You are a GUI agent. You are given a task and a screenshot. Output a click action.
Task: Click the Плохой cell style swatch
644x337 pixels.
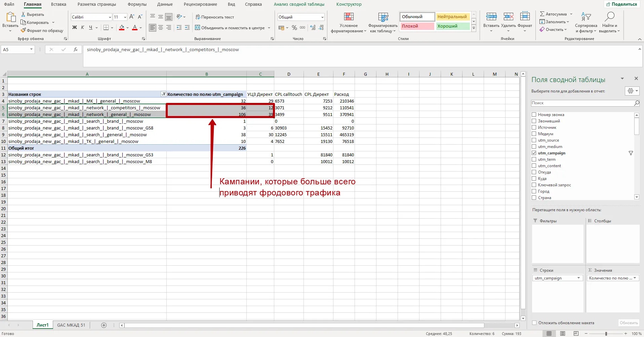click(x=417, y=26)
